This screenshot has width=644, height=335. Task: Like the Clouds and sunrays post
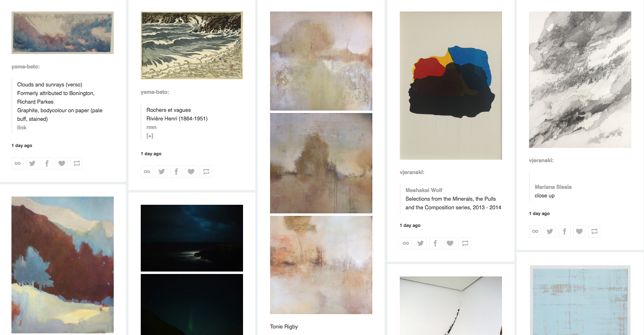click(62, 163)
